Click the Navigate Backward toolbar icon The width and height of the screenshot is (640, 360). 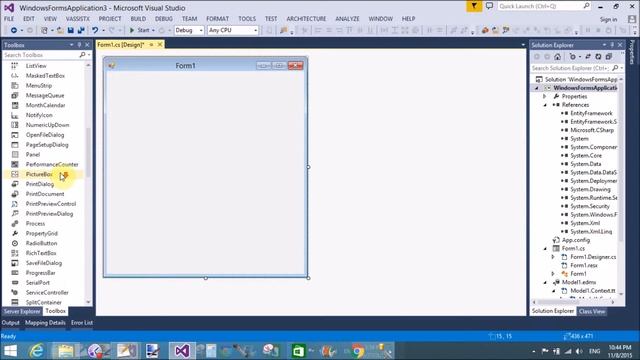[13, 30]
